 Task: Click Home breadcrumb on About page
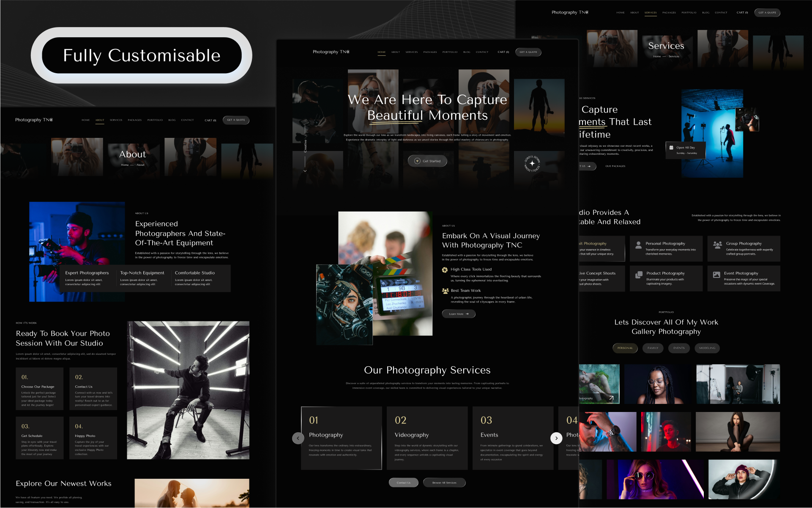click(125, 165)
